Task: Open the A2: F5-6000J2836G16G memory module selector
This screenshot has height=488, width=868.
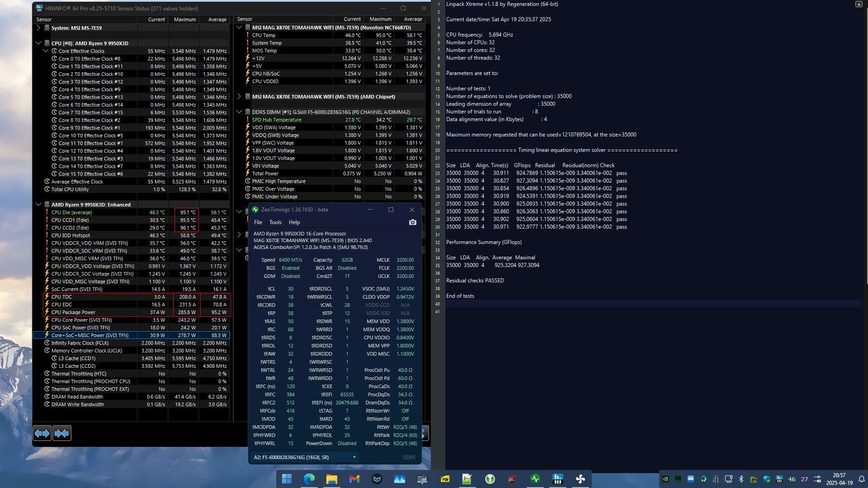Action: click(304, 457)
